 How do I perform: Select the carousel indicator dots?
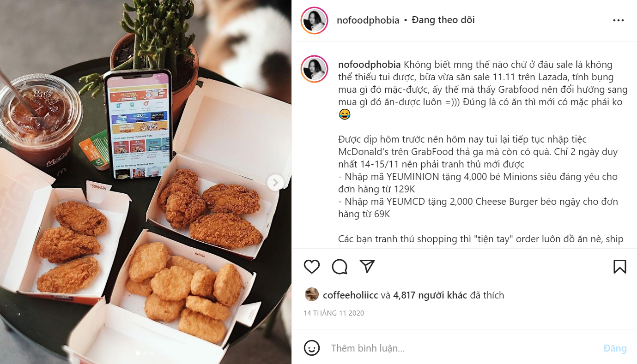click(146, 353)
